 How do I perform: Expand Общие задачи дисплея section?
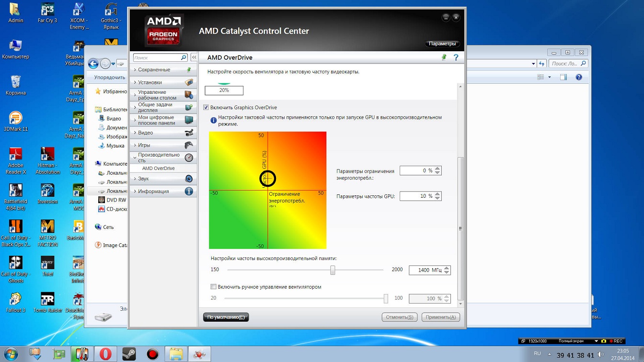point(163,107)
